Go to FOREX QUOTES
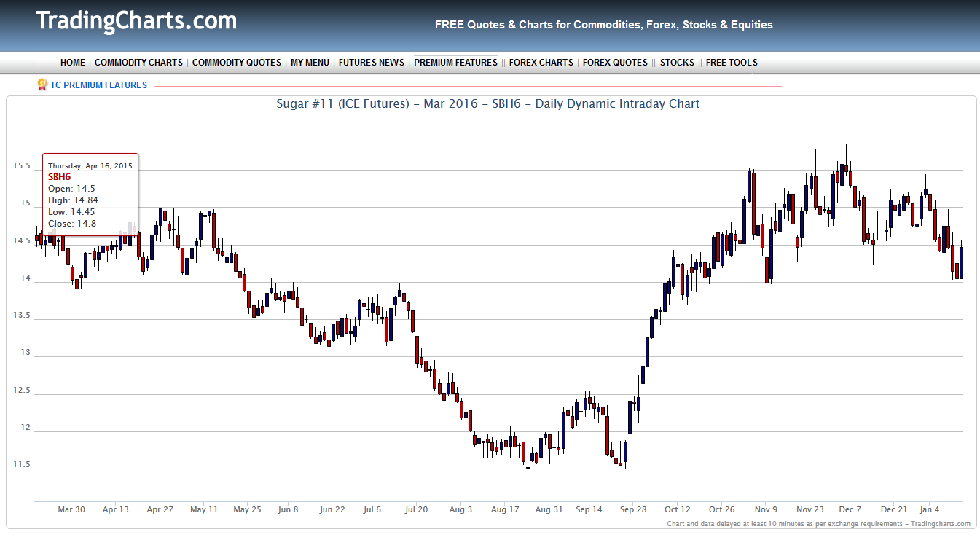This screenshot has width=980, height=548. pyautogui.click(x=615, y=63)
